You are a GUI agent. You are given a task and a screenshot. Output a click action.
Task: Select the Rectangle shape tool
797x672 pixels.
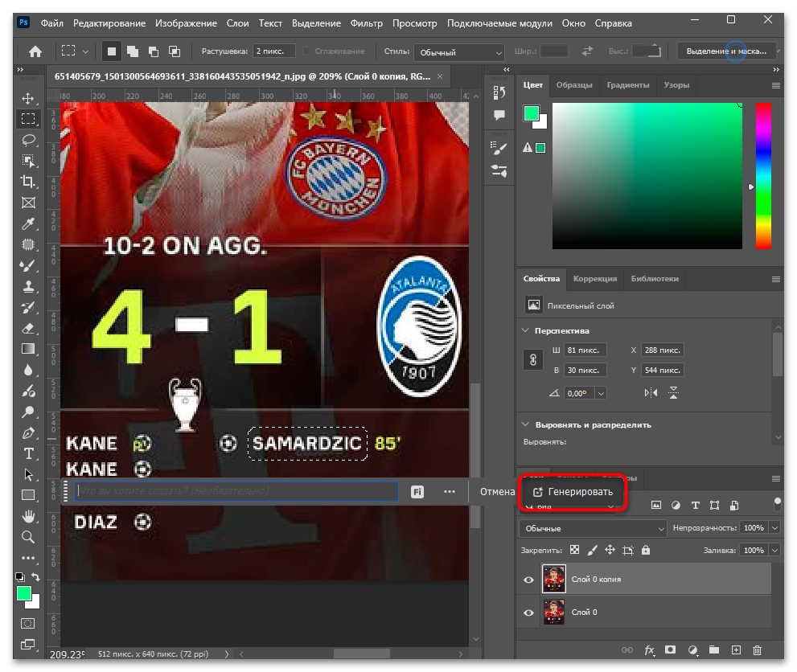tap(28, 495)
